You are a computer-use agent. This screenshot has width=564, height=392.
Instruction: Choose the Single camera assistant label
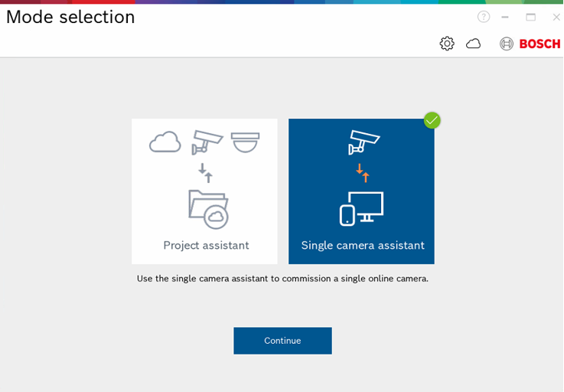click(363, 245)
